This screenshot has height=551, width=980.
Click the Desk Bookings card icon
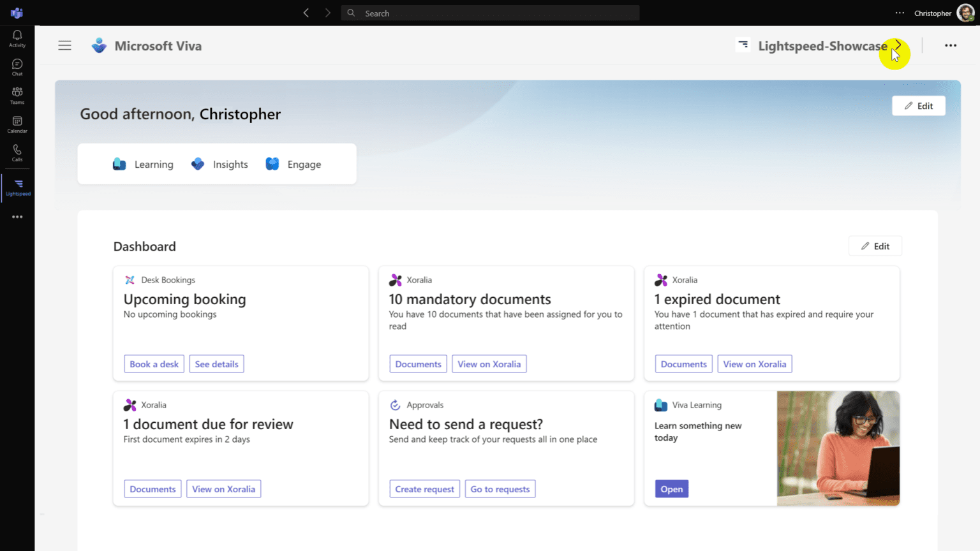[x=130, y=279]
